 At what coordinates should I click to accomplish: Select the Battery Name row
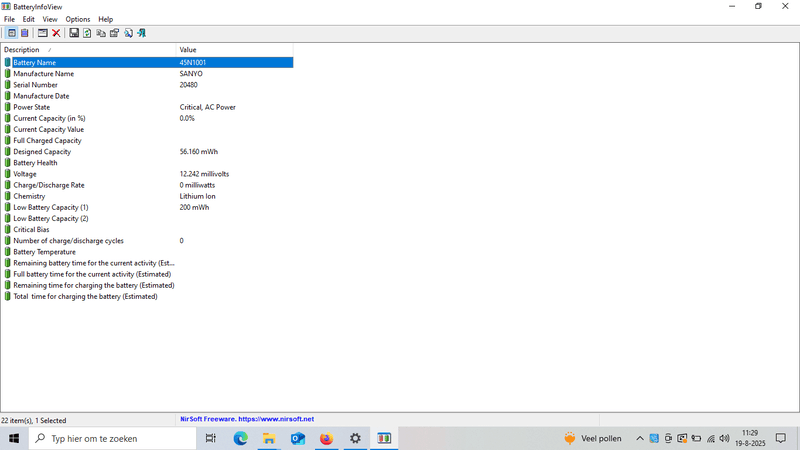point(147,62)
